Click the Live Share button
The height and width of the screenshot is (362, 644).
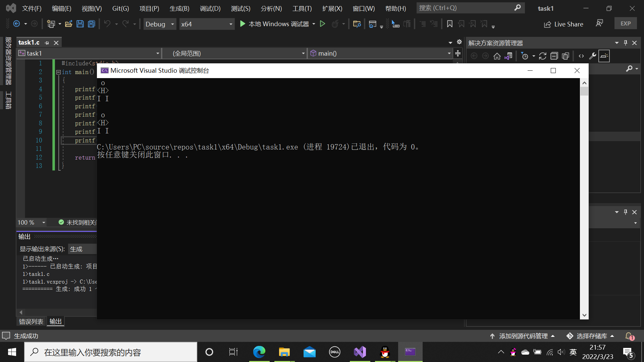coord(563,24)
